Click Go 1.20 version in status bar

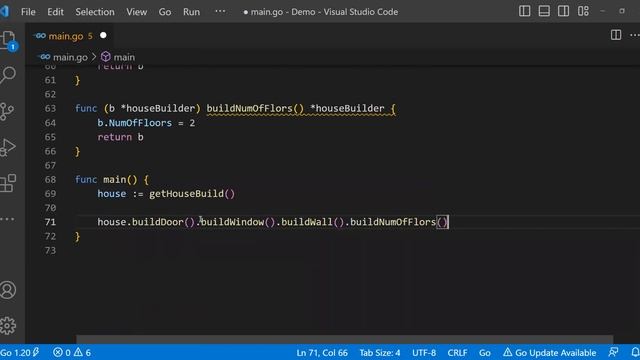(19, 352)
